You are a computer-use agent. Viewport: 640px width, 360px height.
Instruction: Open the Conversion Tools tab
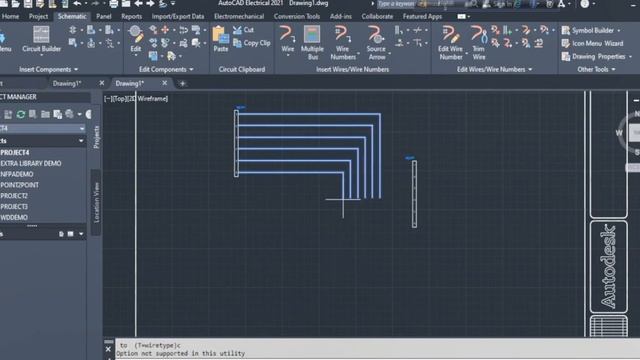297,17
